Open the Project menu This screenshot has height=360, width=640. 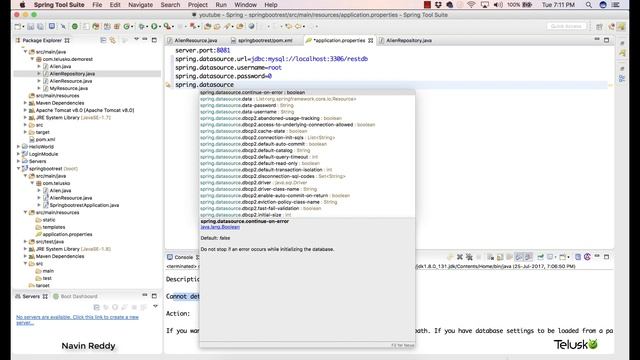click(x=198, y=5)
